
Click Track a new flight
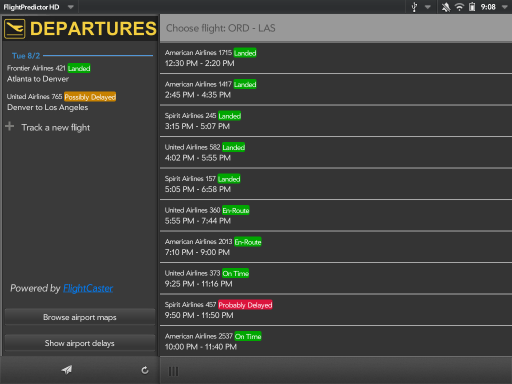click(x=56, y=128)
